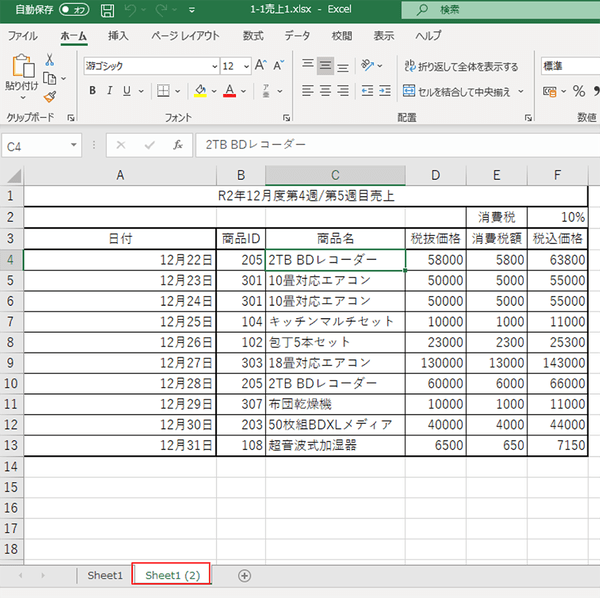Image resolution: width=600 pixels, height=598 pixels.
Task: Switch to the Sheet1 tab
Action: tap(105, 575)
